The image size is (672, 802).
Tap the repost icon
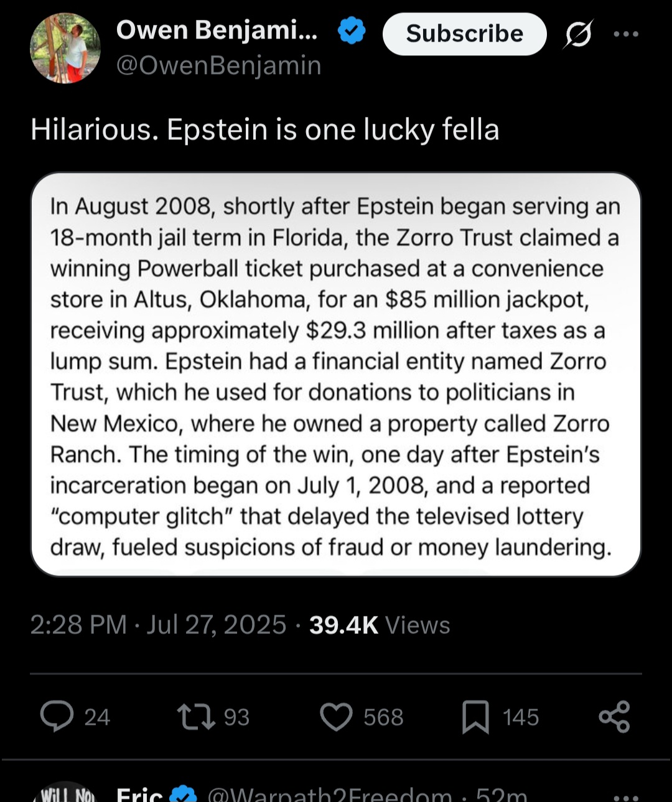(196, 716)
